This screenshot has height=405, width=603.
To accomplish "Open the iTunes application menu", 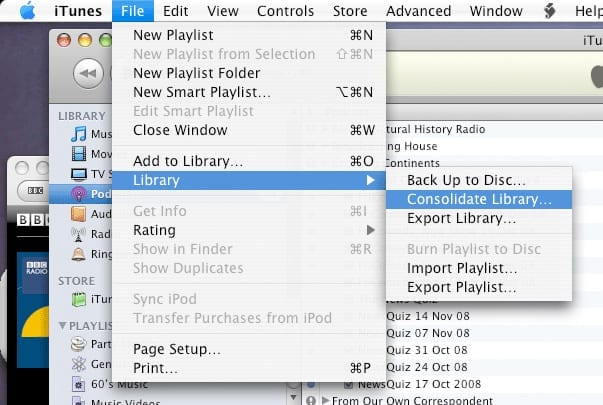I will (x=78, y=11).
